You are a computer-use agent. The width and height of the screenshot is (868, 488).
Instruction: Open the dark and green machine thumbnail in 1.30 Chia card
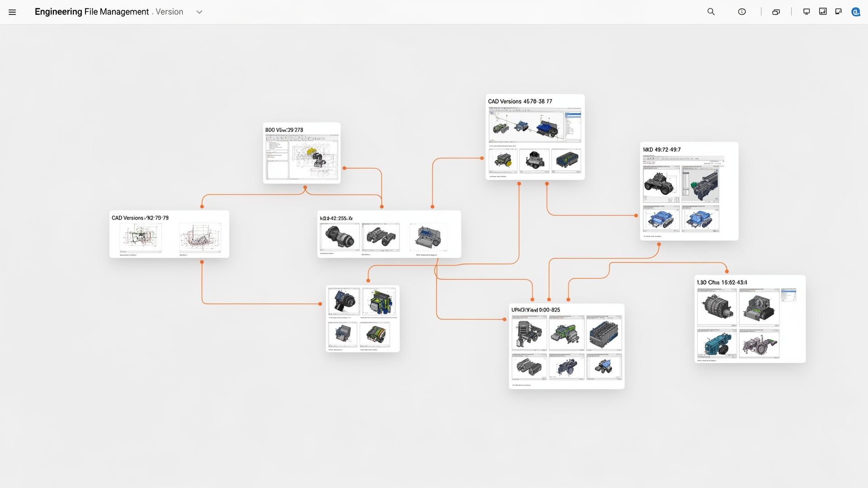click(x=759, y=308)
